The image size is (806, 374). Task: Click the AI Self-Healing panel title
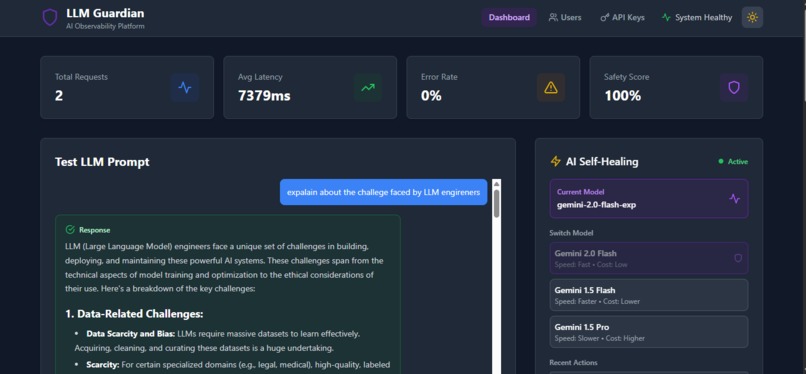602,161
